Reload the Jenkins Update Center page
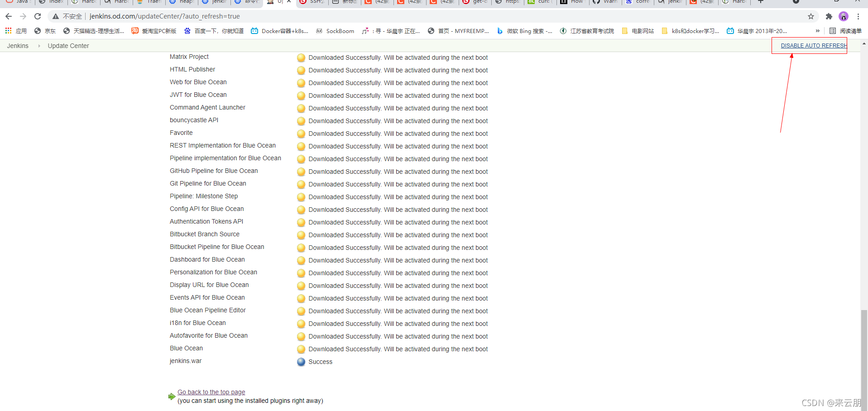868x411 pixels. [38, 16]
